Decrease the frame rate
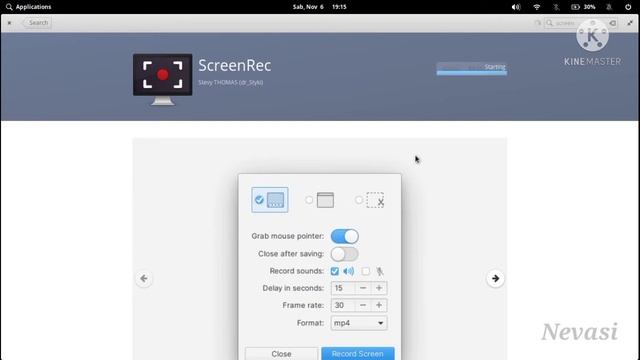640x360 pixels. (x=363, y=305)
